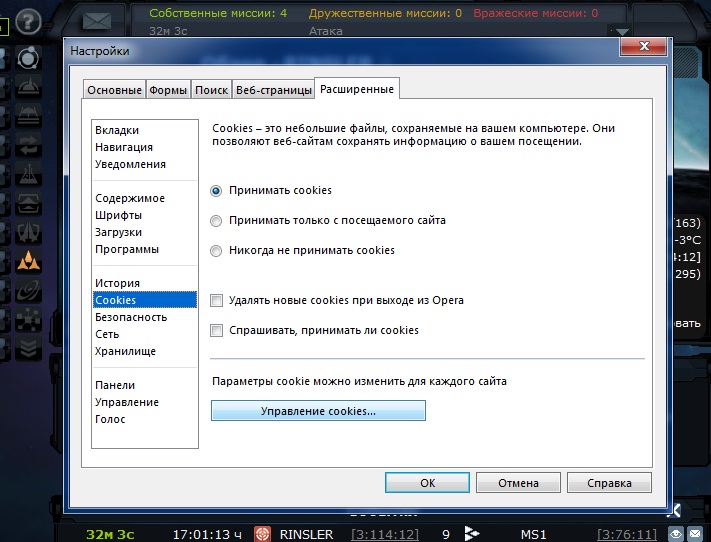Open the chevrons icon at the sidebar bottom
Screen dimensions: 711x542
click(x=28, y=347)
